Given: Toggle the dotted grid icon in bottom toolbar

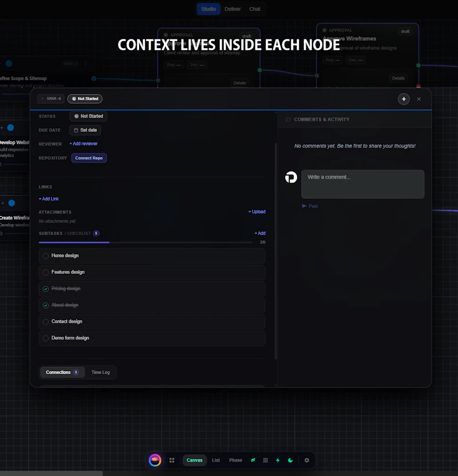Looking at the screenshot, I should click(x=266, y=460).
